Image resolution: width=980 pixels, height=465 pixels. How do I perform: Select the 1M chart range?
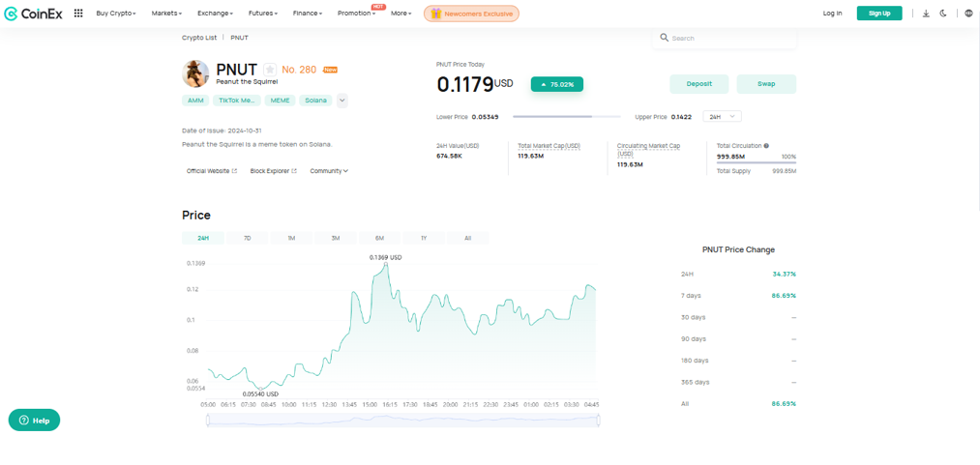click(x=291, y=238)
